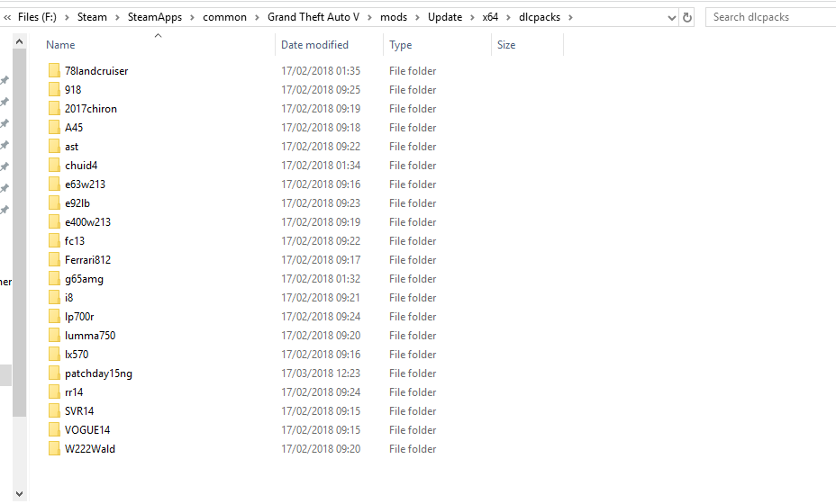Screen dimensions: 836x504
Task: Jump to common folder breadcrumb
Action: (x=224, y=17)
